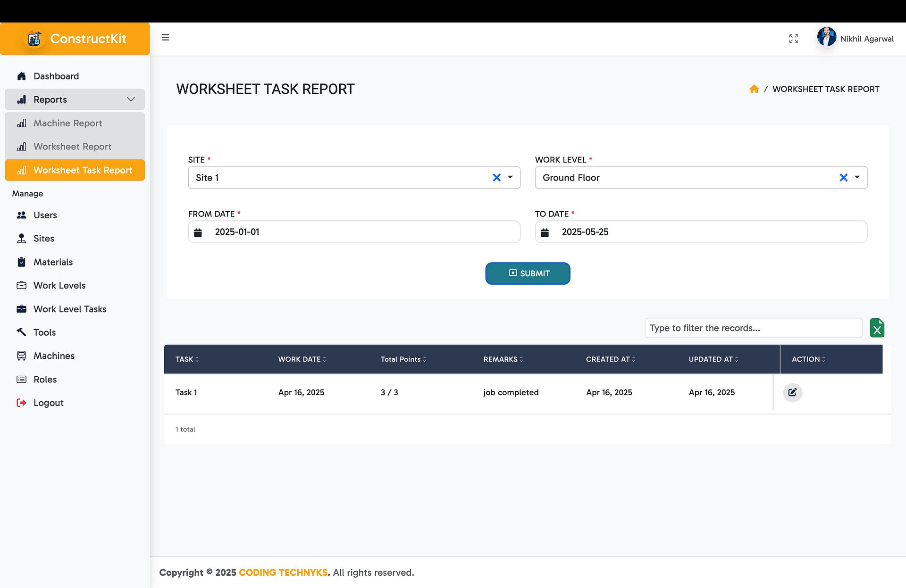
Task: Edit the Task 1 row entry
Action: [x=793, y=392]
